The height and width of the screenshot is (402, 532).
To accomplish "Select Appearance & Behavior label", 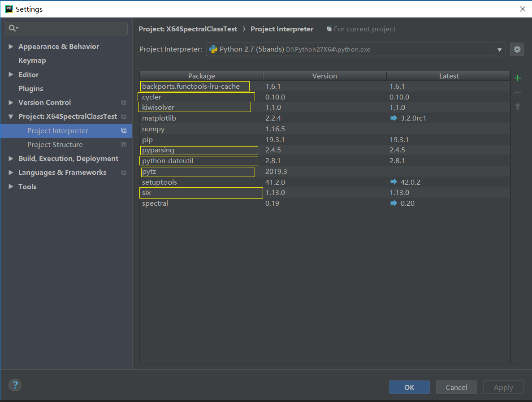I will coord(59,47).
